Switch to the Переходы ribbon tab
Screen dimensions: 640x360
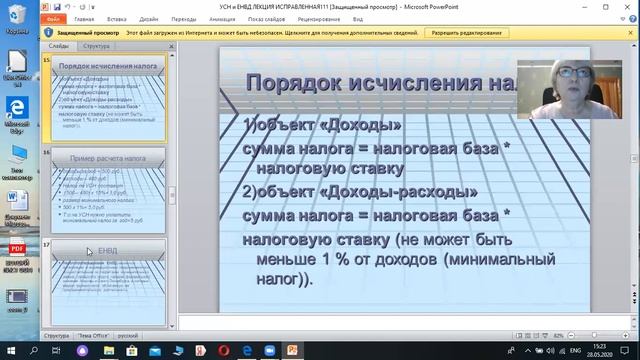click(184, 19)
